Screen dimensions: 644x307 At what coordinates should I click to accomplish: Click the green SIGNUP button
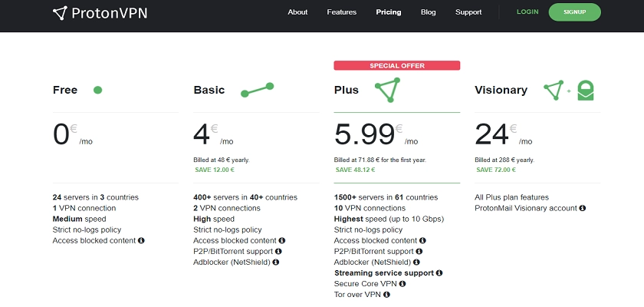(574, 12)
